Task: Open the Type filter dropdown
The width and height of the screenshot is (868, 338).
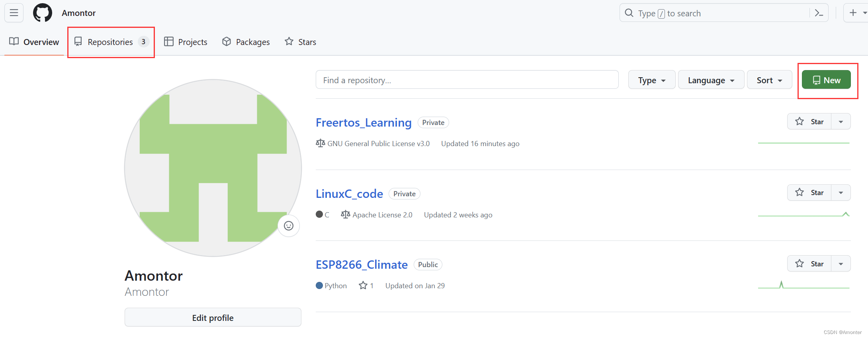Action: (652, 80)
